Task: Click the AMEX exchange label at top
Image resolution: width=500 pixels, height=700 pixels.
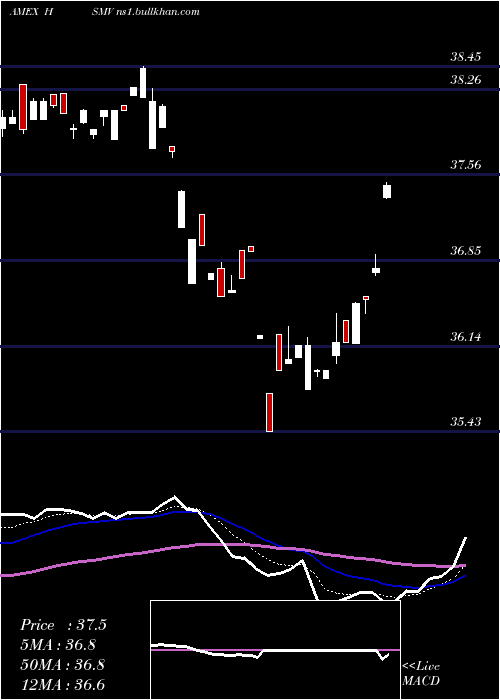Action: pyautogui.click(x=23, y=12)
